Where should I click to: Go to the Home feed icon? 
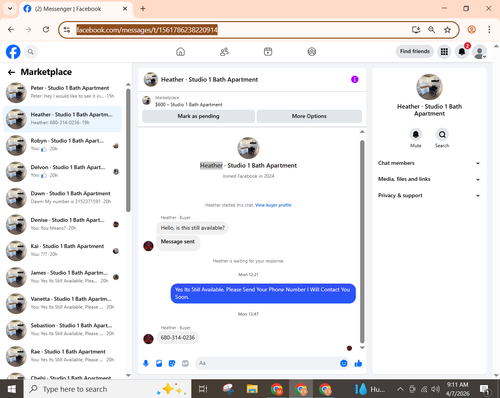(180, 52)
